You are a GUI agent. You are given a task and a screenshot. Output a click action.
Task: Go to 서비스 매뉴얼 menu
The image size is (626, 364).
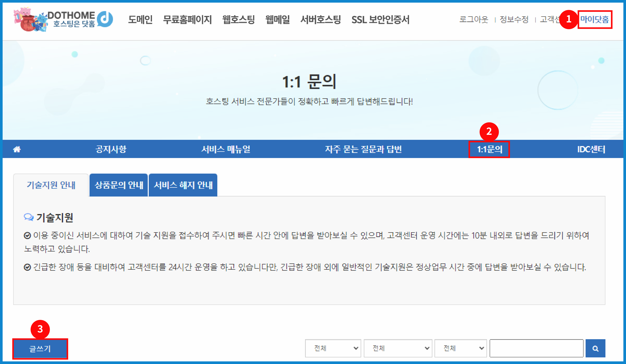coord(226,149)
